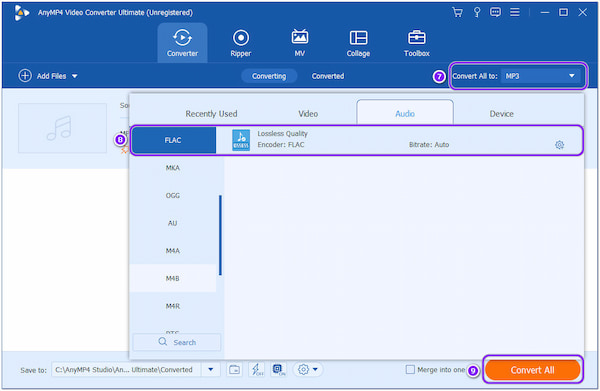Choose the OGG format in list

(x=173, y=196)
